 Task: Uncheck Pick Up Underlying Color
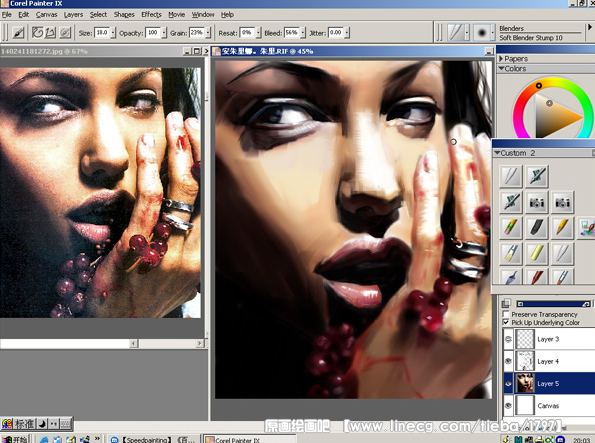(x=505, y=322)
